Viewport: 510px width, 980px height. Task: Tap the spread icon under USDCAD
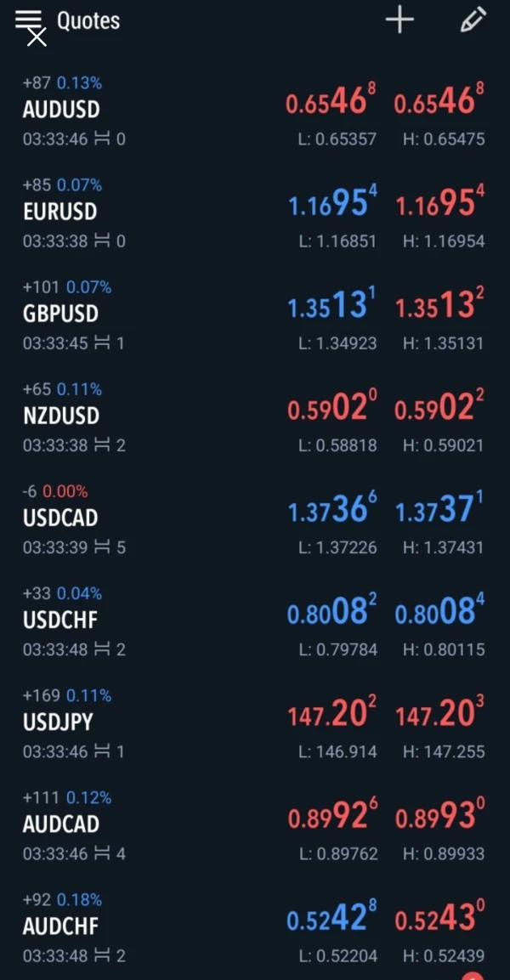pyautogui.click(x=101, y=547)
